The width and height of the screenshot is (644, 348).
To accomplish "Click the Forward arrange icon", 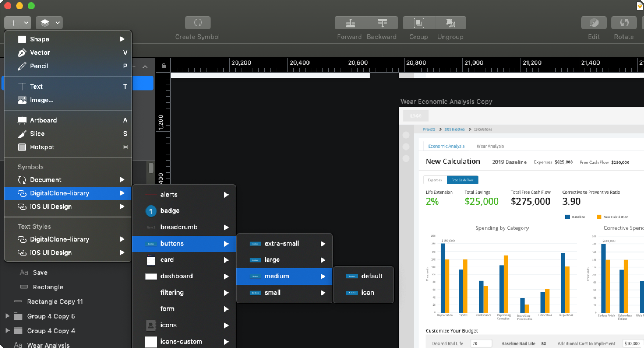I will (x=351, y=23).
